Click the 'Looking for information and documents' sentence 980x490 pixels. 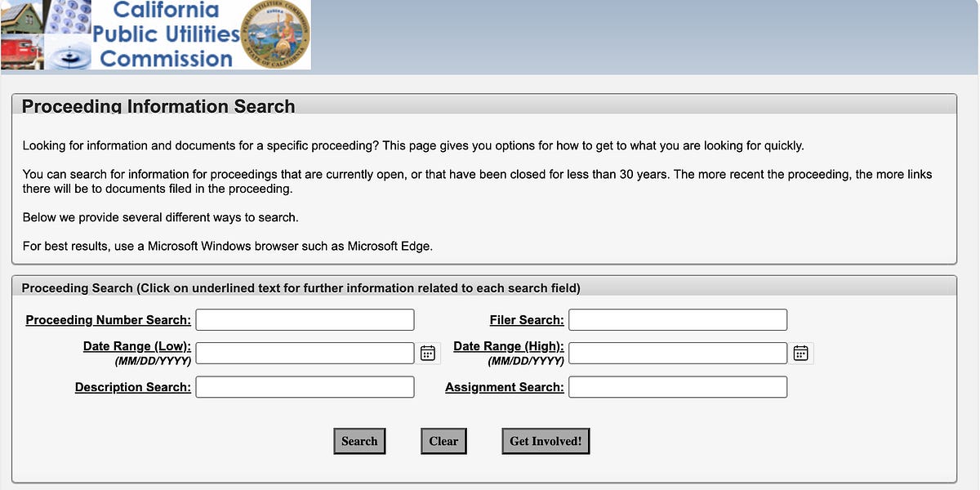coord(413,145)
